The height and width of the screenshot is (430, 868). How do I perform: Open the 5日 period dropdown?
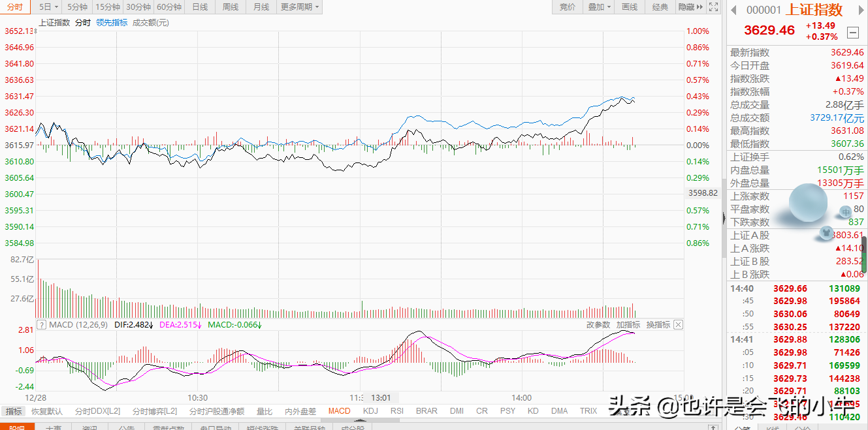(x=48, y=7)
